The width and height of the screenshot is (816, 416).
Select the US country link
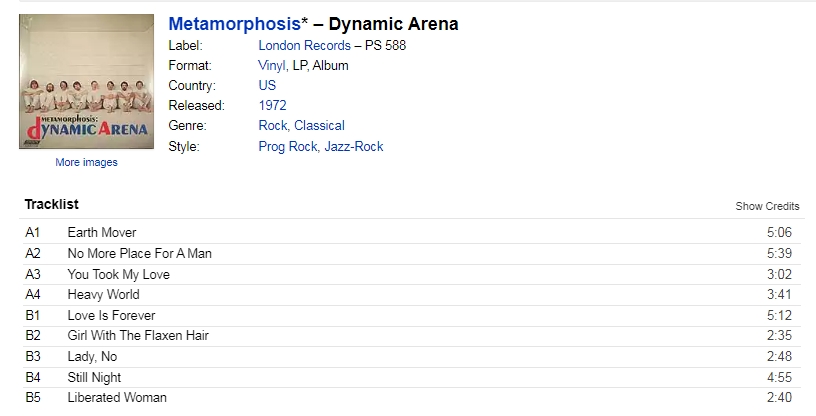(267, 85)
